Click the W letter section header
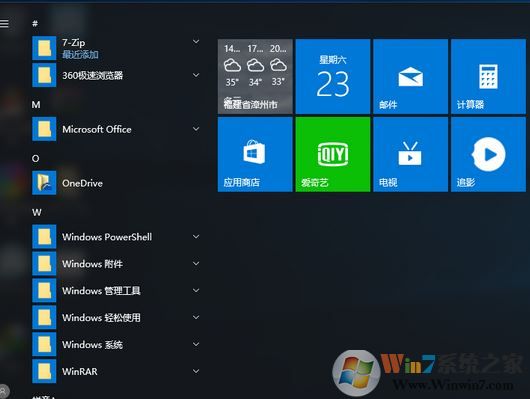The image size is (530, 399). (37, 212)
